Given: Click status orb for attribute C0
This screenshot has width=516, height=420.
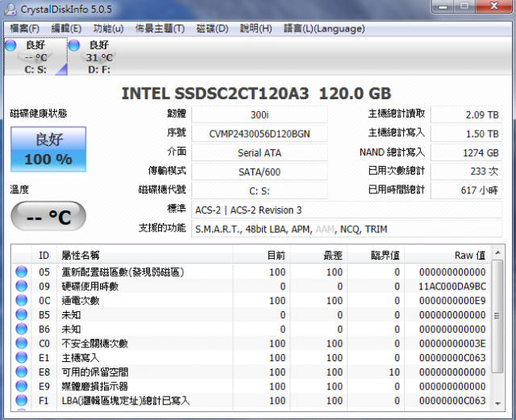Looking at the screenshot, I should pyautogui.click(x=22, y=343).
